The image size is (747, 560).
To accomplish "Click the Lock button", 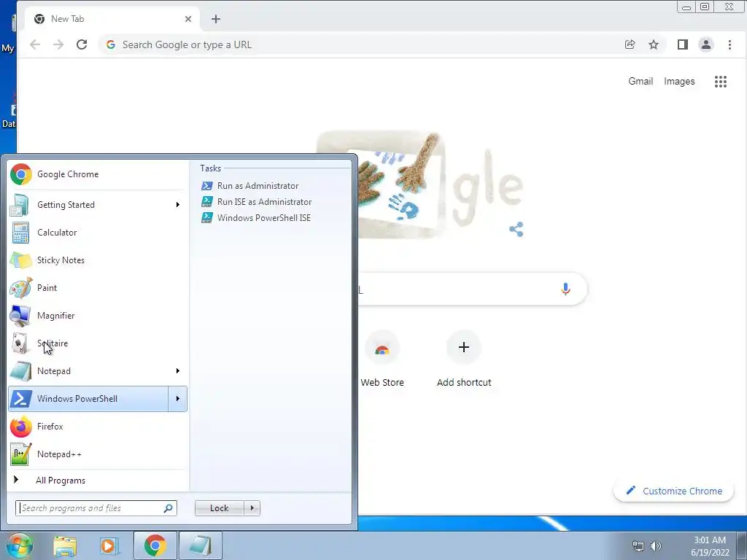I will [220, 508].
